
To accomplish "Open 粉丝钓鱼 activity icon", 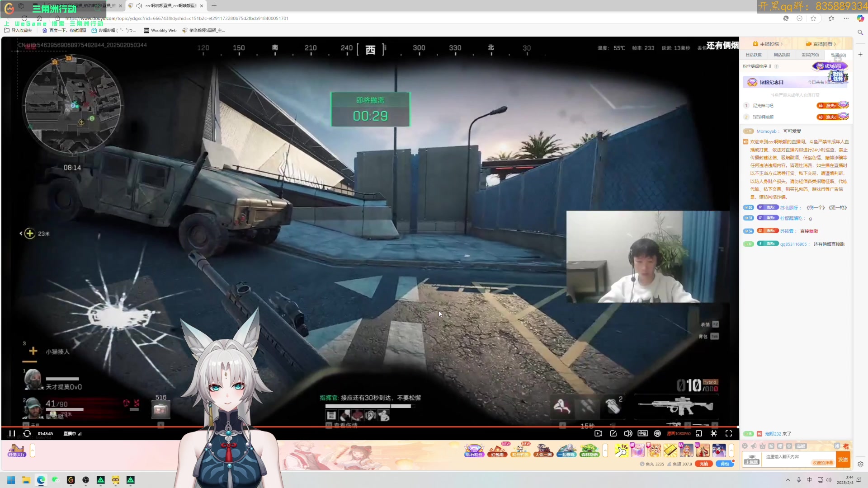I will click(x=520, y=450).
